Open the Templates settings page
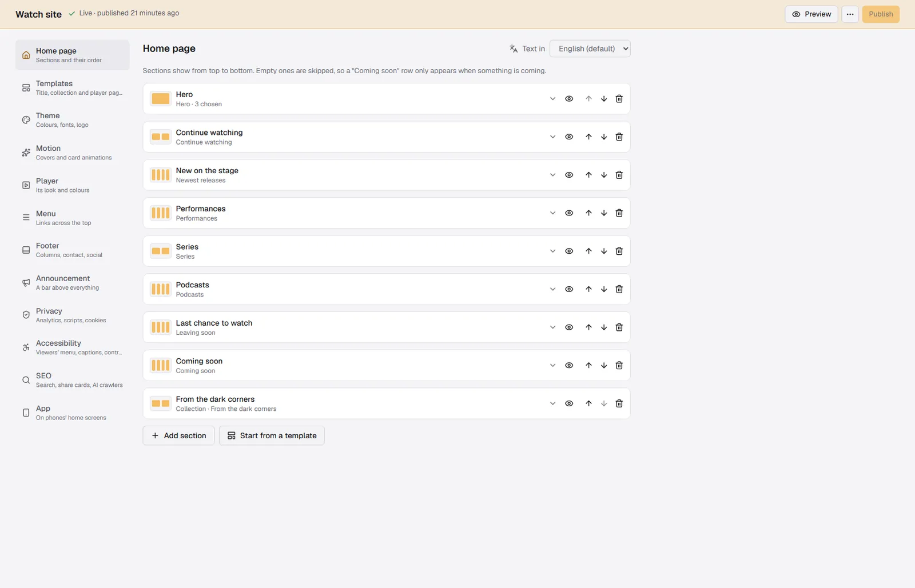 (x=73, y=87)
